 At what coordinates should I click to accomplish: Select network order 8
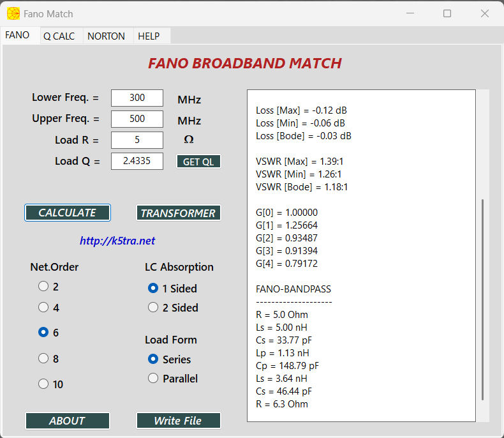click(x=43, y=358)
